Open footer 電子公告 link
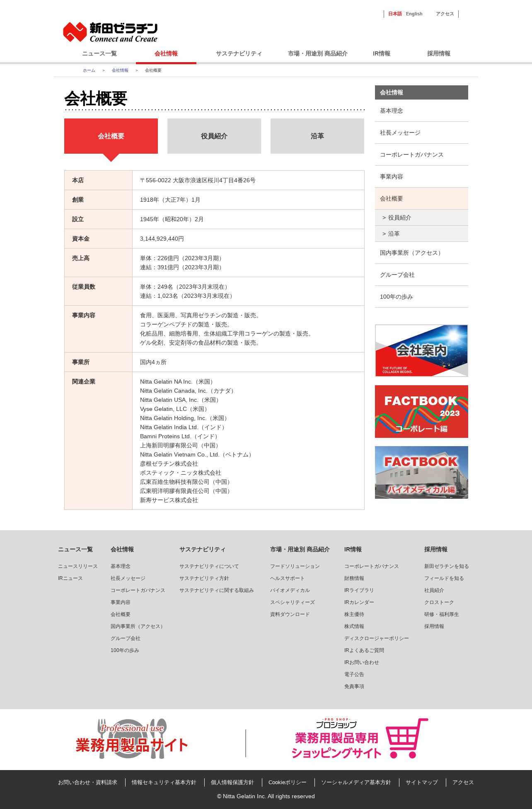Image resolution: width=532 pixels, height=809 pixels. 354,674
